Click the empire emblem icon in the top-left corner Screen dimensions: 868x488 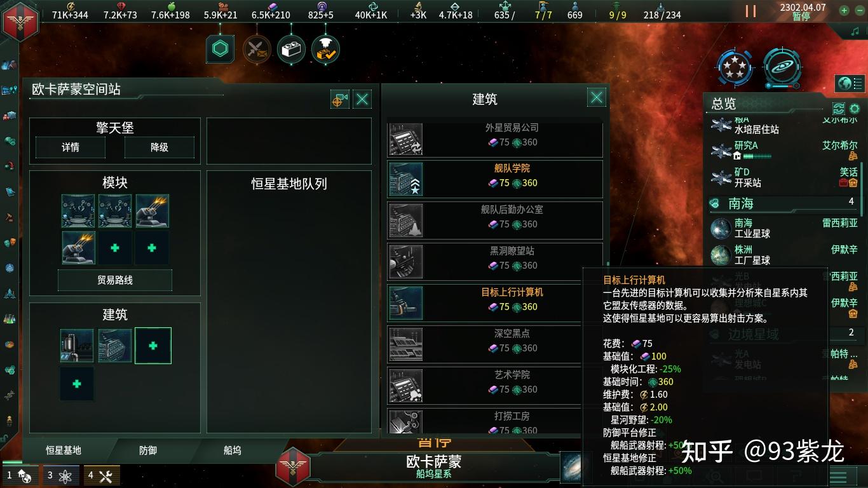20,21
